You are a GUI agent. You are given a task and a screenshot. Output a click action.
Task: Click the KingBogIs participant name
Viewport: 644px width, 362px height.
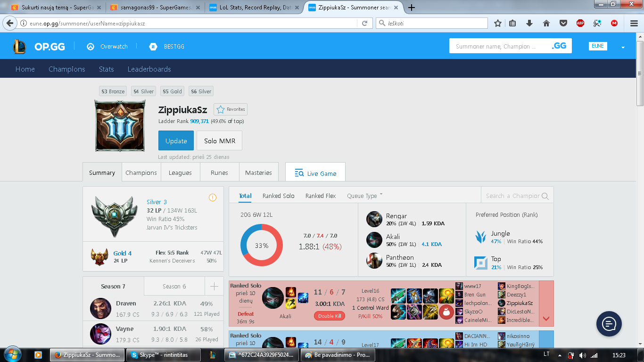(x=521, y=286)
